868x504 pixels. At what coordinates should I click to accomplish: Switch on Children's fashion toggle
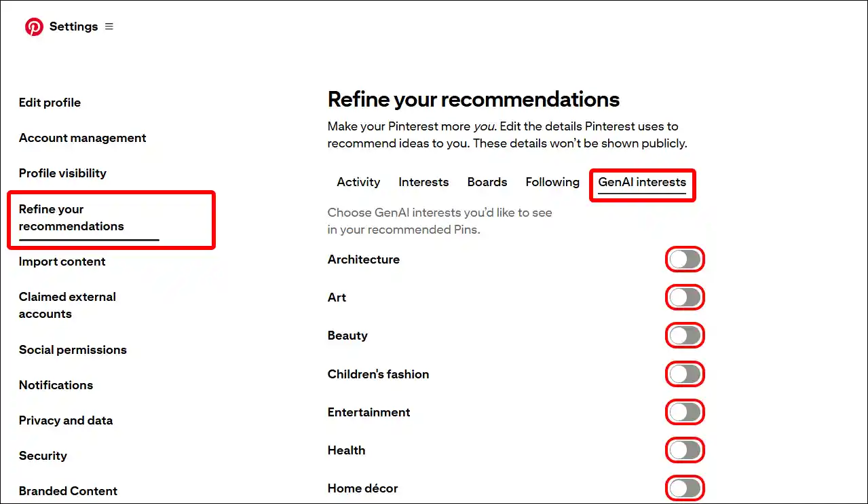tap(684, 374)
